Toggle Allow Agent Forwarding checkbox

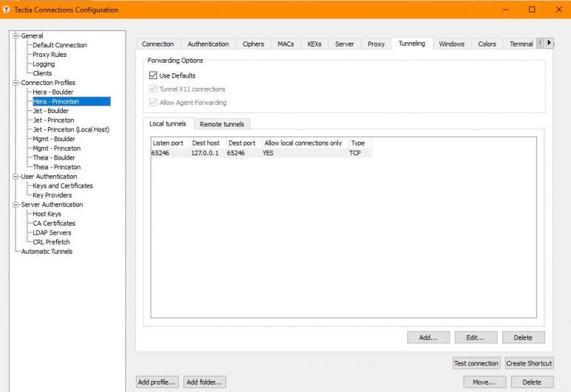click(x=153, y=102)
